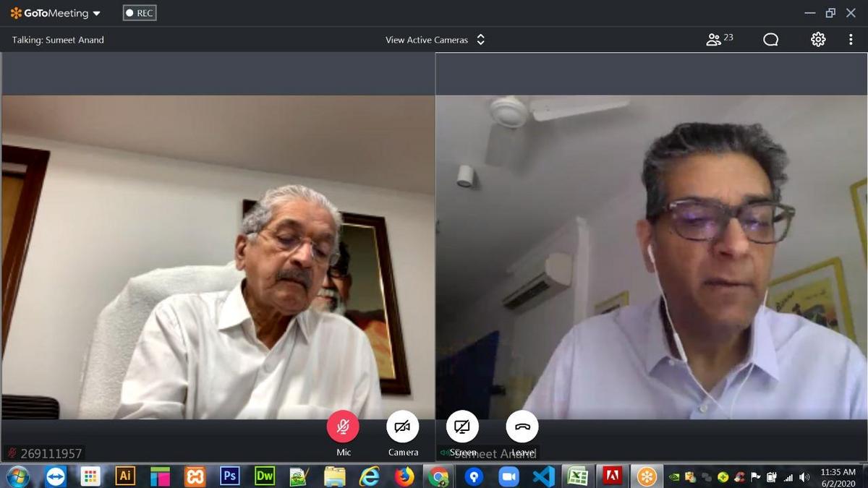Screen dimensions: 868x488
Task: Open the attendees list showing 23
Action: point(719,40)
